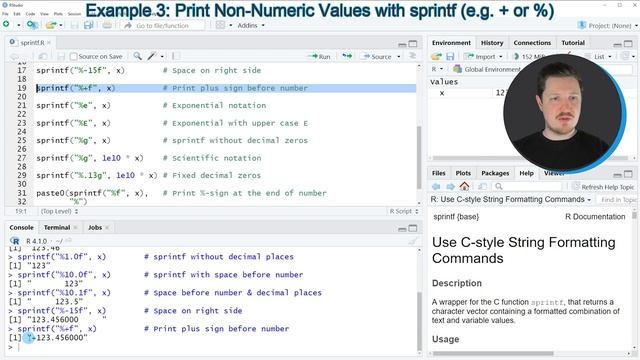Click the Source button

[378, 56]
